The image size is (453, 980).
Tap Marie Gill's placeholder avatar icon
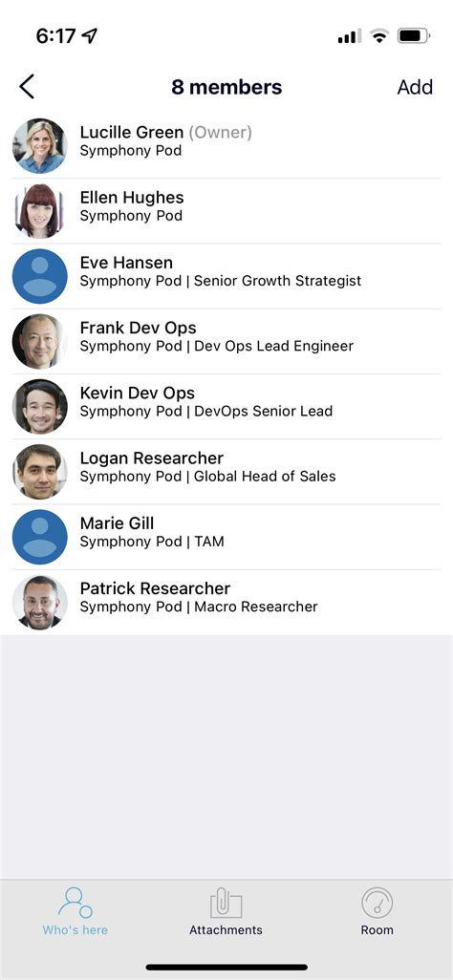[x=40, y=537]
